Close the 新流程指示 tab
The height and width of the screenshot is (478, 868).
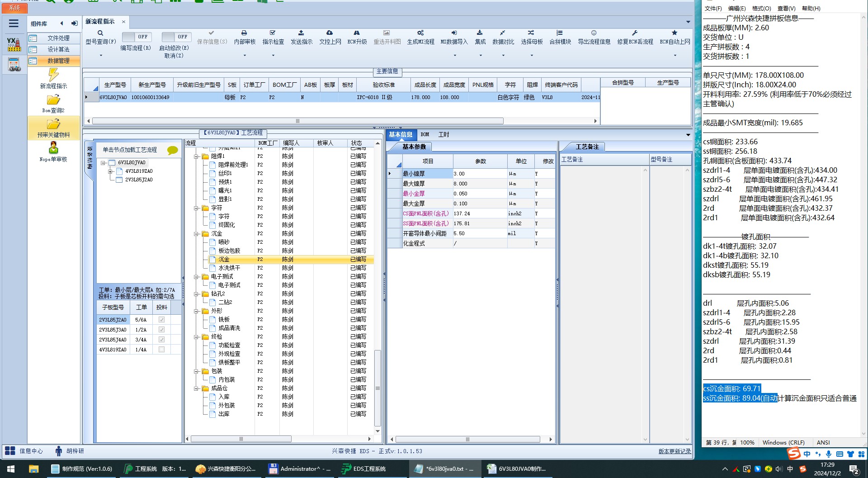click(123, 22)
